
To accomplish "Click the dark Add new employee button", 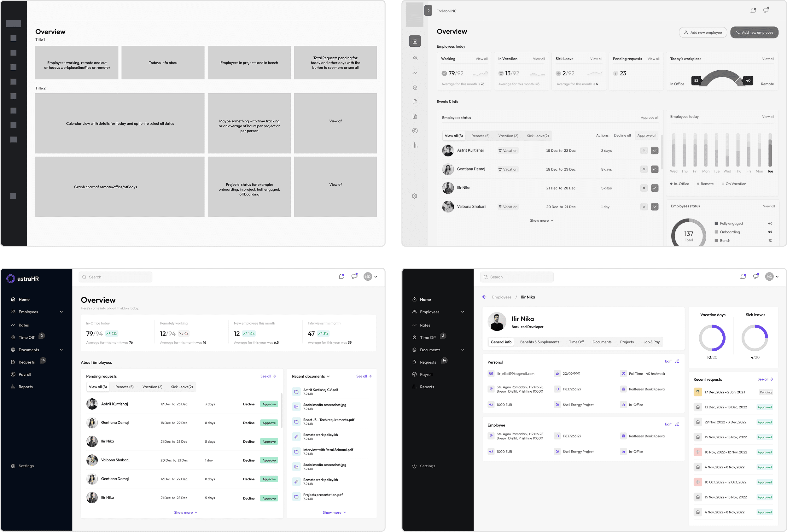I will pyautogui.click(x=754, y=32).
